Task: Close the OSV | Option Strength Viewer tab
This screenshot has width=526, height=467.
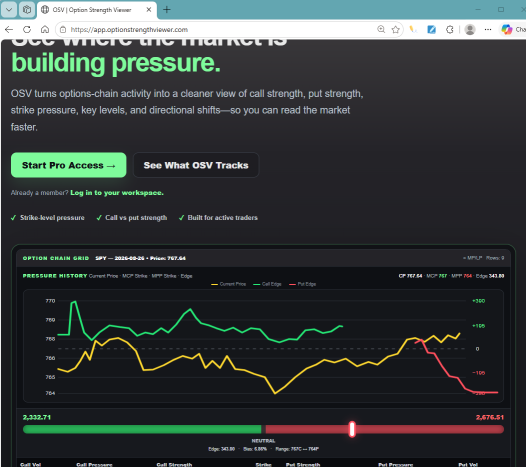Action: [x=149, y=10]
